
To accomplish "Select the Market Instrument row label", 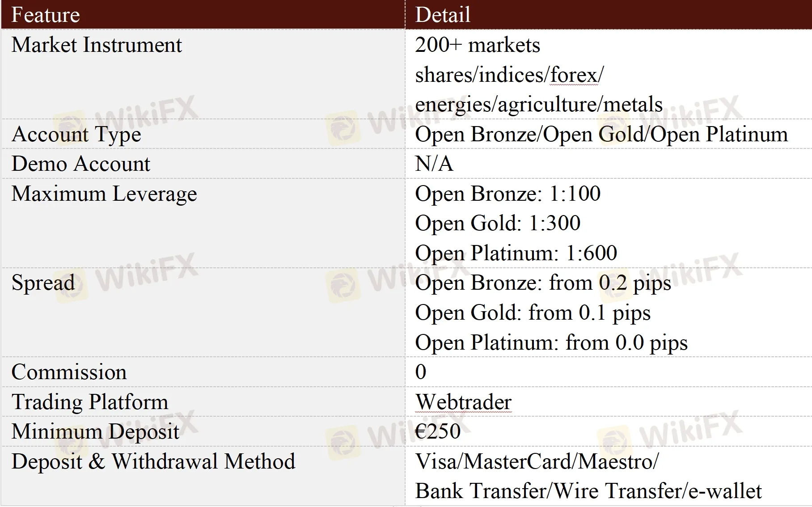I will click(97, 45).
